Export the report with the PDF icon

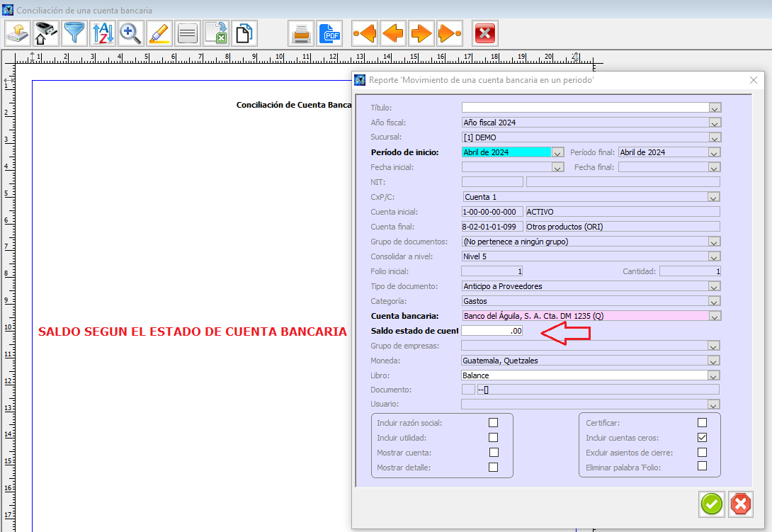pyautogui.click(x=329, y=33)
